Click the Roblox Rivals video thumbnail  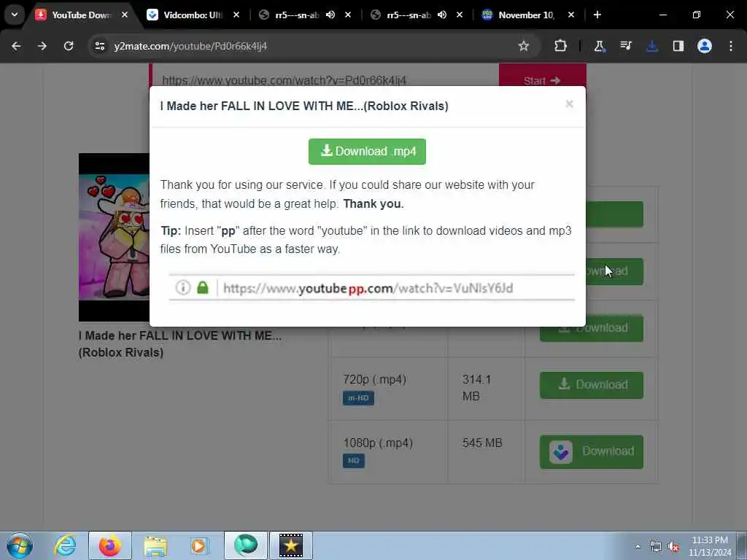[114, 237]
